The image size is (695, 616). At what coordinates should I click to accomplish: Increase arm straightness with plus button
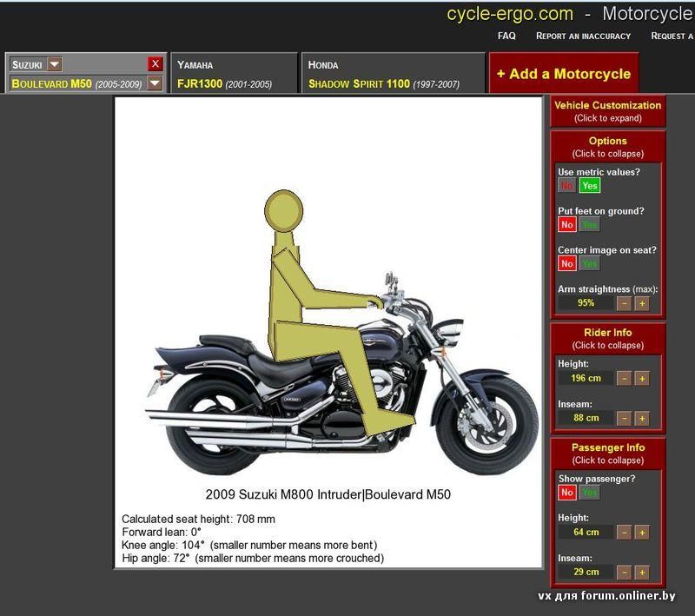click(642, 303)
